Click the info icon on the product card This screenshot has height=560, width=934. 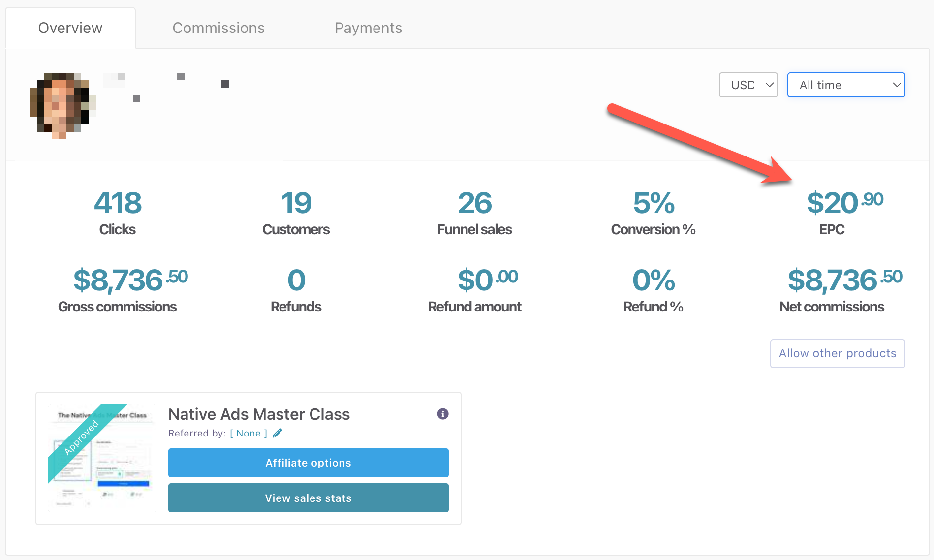[x=442, y=414]
